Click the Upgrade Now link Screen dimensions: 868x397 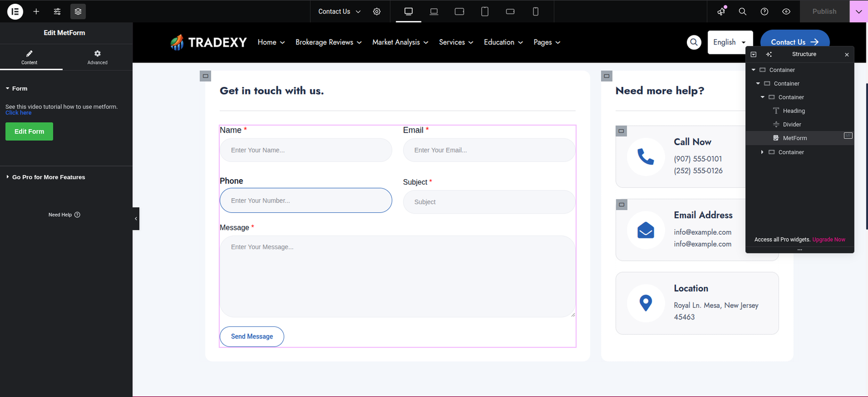click(x=828, y=240)
